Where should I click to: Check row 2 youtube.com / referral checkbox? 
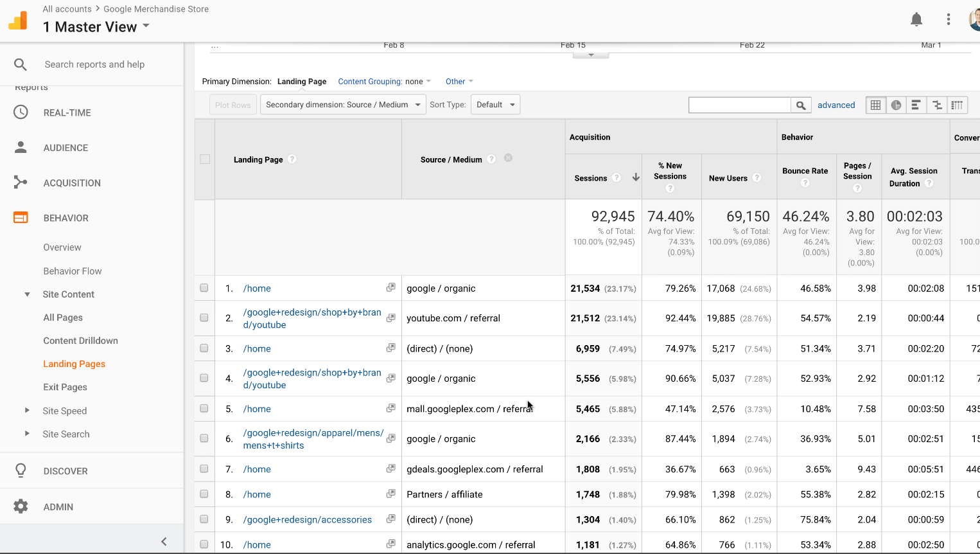click(204, 317)
